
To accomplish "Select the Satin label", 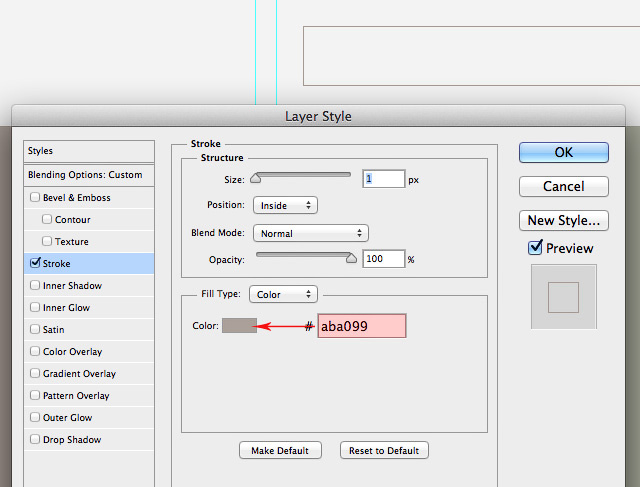I will tap(53, 330).
